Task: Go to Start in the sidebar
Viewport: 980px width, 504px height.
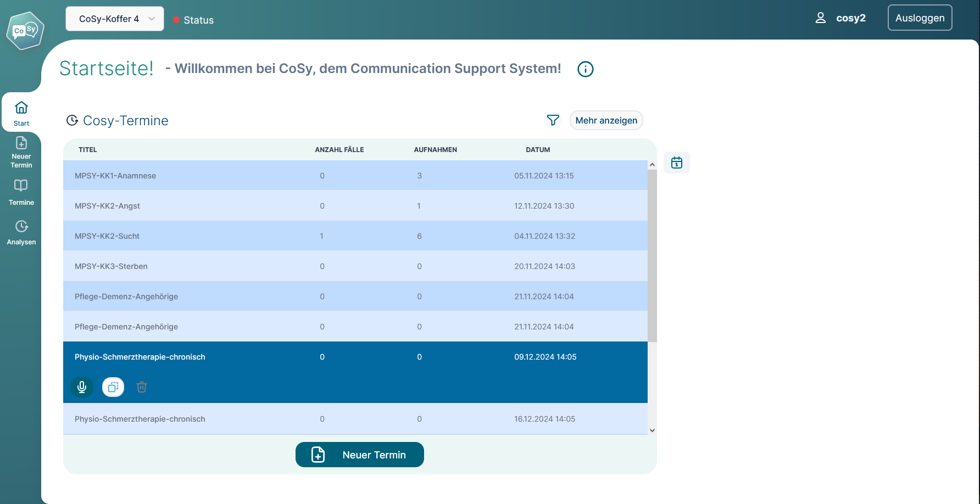Action: (21, 113)
